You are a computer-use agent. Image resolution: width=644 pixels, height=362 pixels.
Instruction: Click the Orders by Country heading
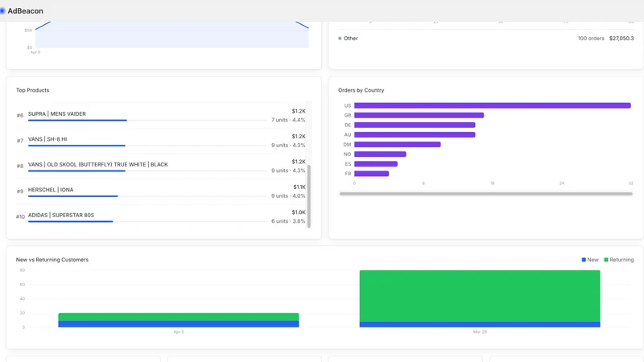pos(361,90)
